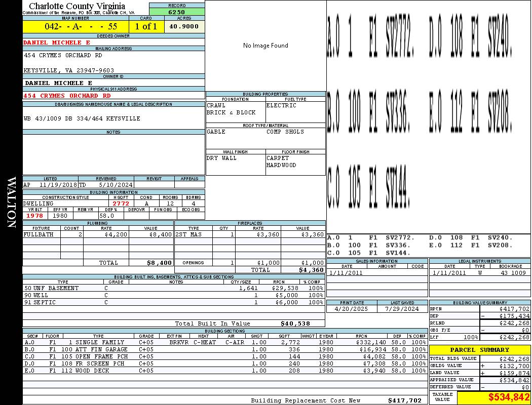This screenshot has width=532, height=405.
Task: Click rooms count 12
Action: tap(170, 204)
